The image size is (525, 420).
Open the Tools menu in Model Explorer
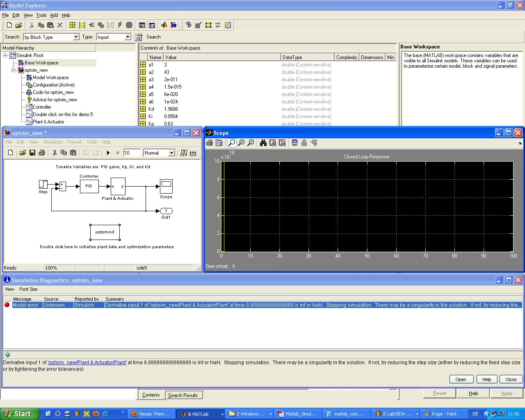coord(41,15)
